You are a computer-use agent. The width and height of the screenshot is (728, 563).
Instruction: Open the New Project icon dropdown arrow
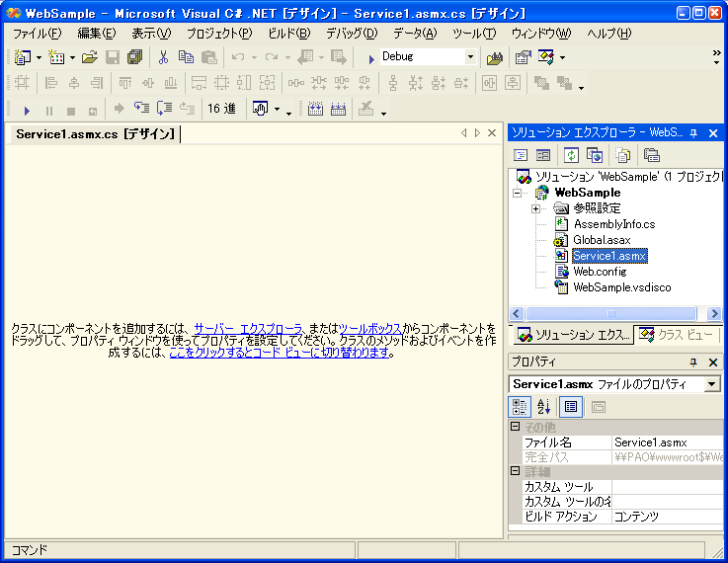tap(39, 57)
